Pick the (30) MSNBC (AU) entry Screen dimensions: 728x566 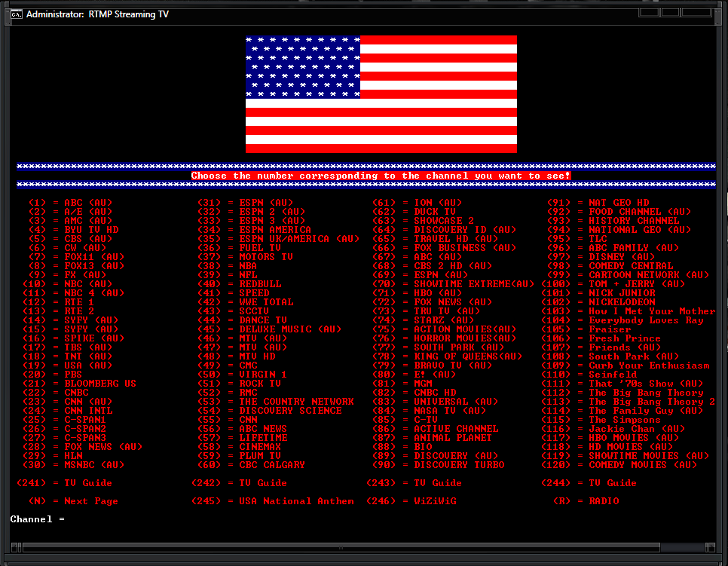click(x=74, y=465)
